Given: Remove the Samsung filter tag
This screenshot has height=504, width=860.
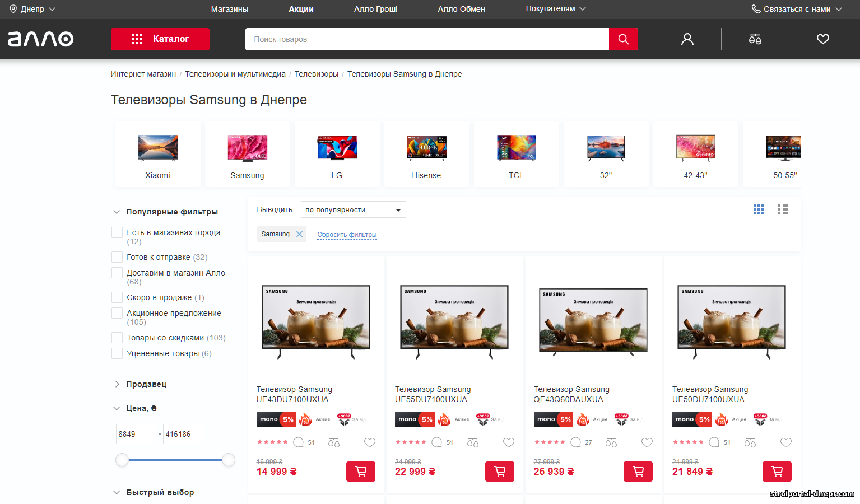Looking at the screenshot, I should pos(300,234).
